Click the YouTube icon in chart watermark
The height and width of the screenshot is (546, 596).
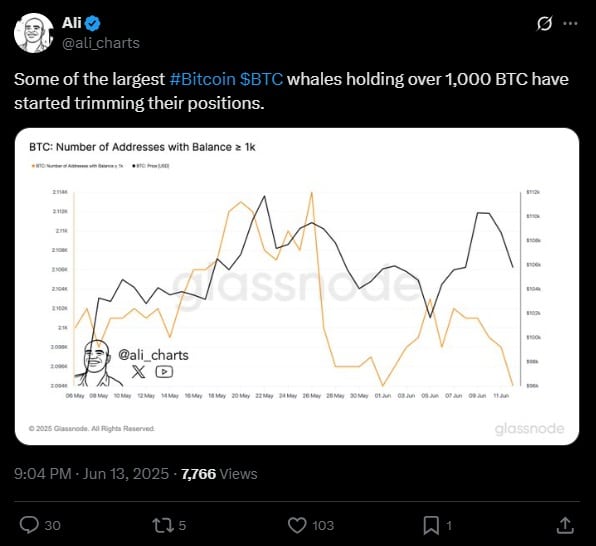164,371
